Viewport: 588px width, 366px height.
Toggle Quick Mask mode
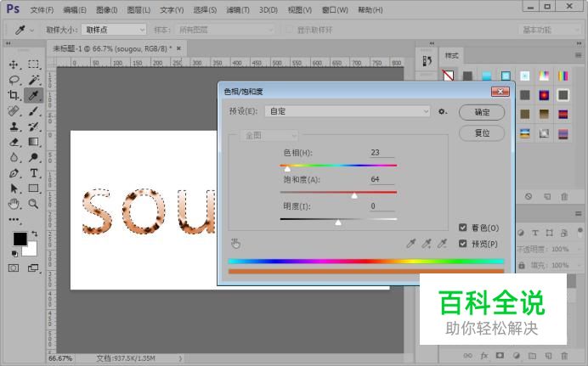[x=14, y=267]
